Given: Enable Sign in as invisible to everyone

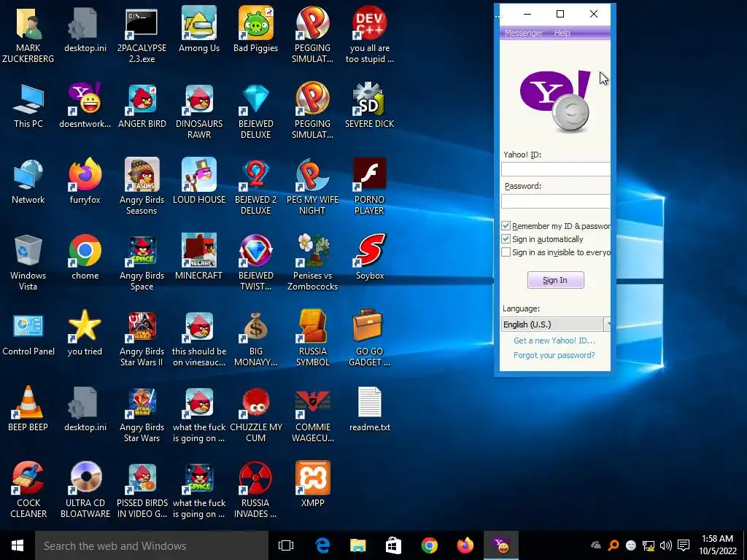Looking at the screenshot, I should click(506, 252).
